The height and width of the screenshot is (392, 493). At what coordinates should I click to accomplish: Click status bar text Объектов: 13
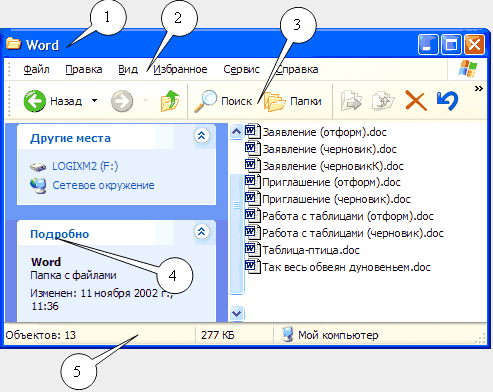41,335
